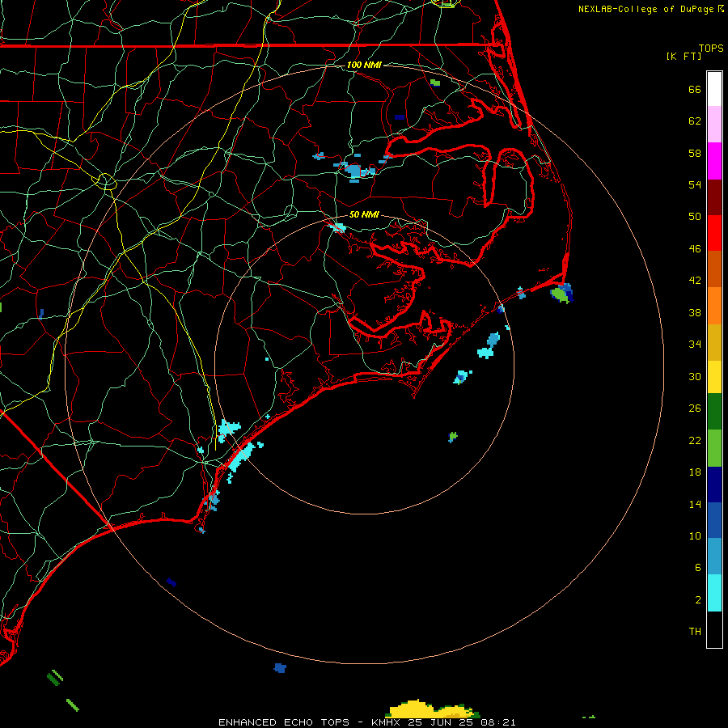
Task: Click the '22' legend value
Action: coord(695,440)
